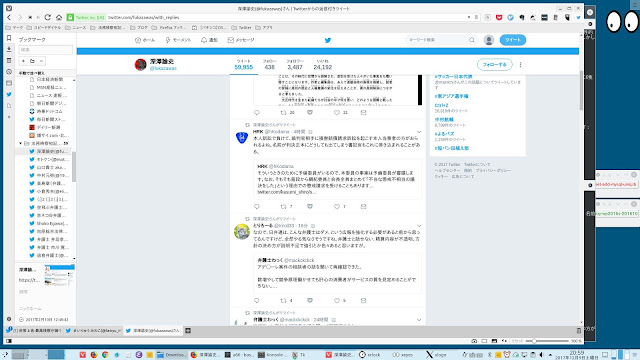
Task: Select the いいね tab showing 24,192
Action: 322,64
